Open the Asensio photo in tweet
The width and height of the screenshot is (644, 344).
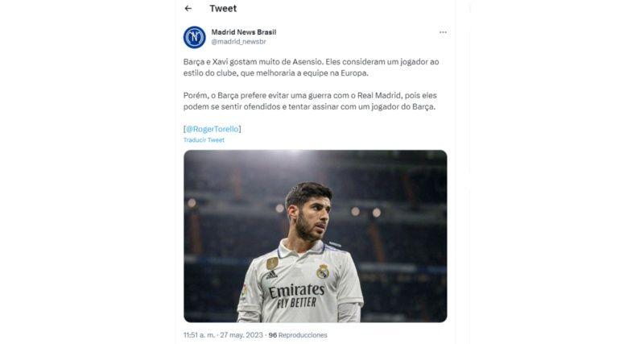[x=315, y=236]
